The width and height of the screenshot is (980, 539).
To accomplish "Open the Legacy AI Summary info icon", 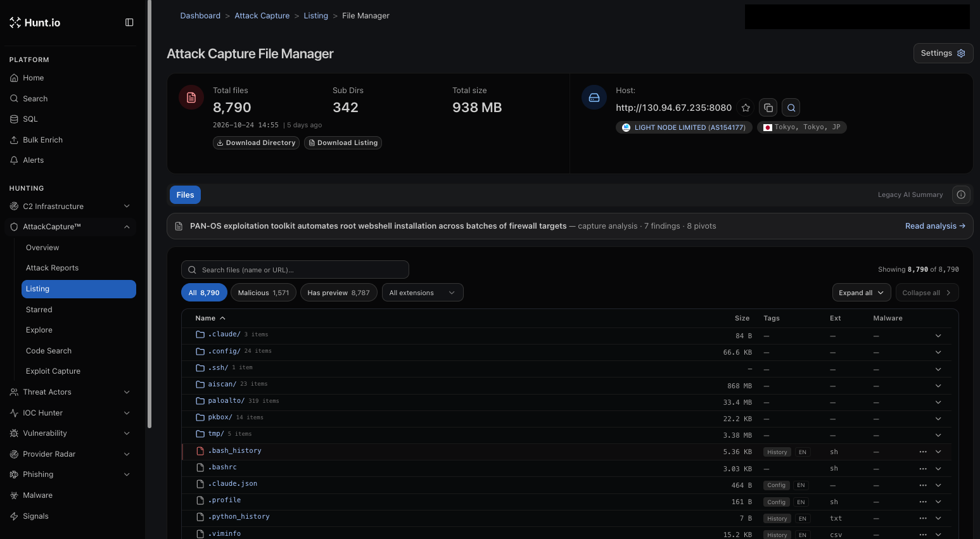I will [x=961, y=194].
